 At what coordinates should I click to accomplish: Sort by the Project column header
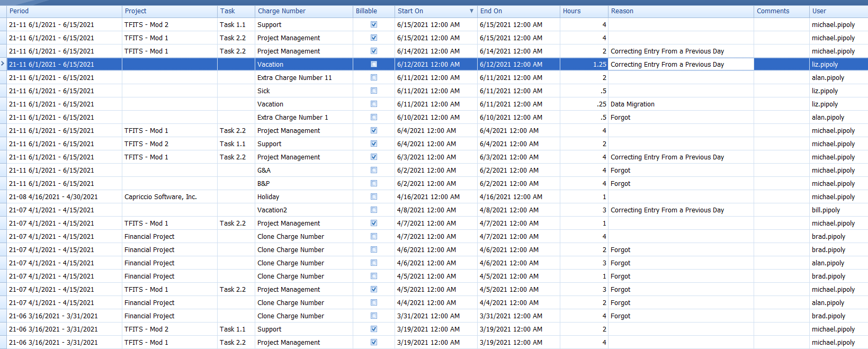(169, 11)
